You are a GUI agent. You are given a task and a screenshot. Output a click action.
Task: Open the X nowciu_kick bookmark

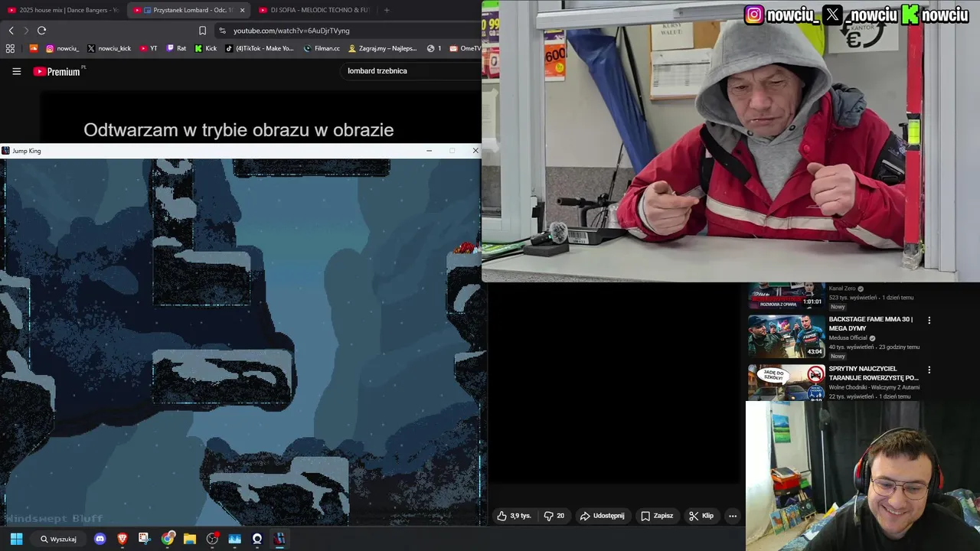click(109, 48)
